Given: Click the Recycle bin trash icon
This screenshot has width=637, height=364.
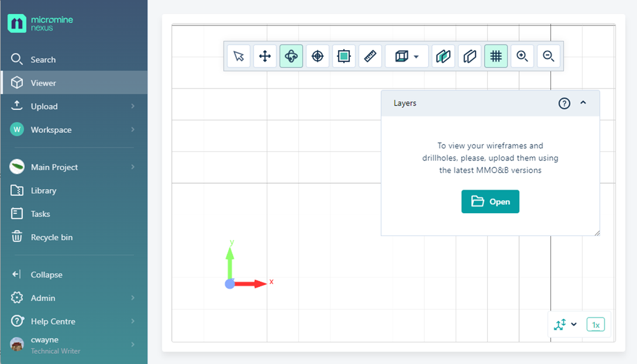Looking at the screenshot, I should (x=17, y=237).
